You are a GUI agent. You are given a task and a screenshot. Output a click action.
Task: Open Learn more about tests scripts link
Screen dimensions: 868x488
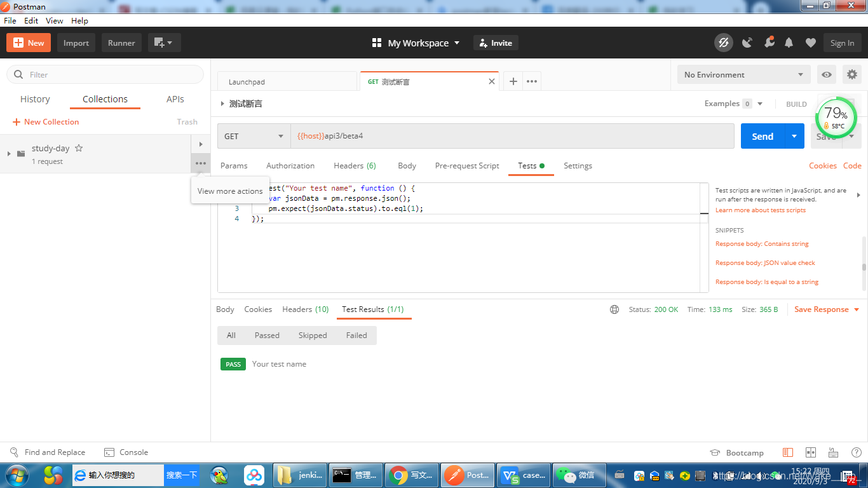pyautogui.click(x=761, y=210)
